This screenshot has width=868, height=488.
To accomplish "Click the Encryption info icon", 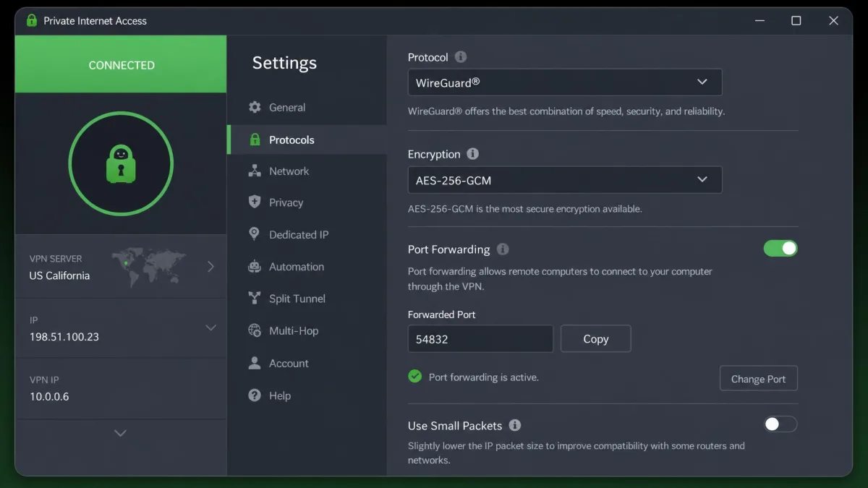I will 472,154.
